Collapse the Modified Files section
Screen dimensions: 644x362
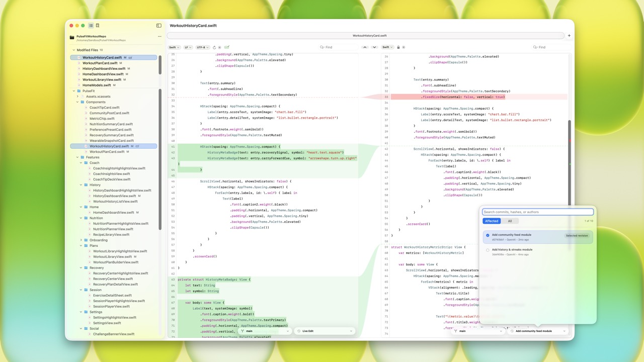click(x=73, y=50)
